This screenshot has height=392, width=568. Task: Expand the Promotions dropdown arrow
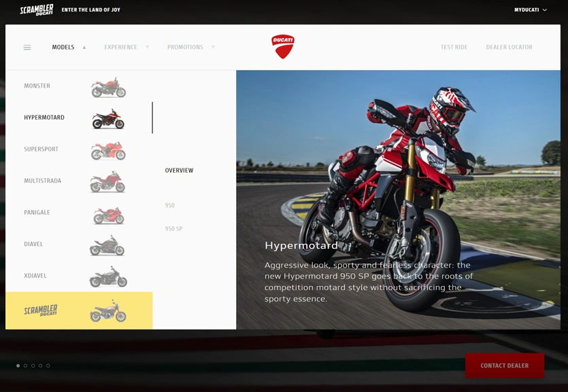(213, 48)
